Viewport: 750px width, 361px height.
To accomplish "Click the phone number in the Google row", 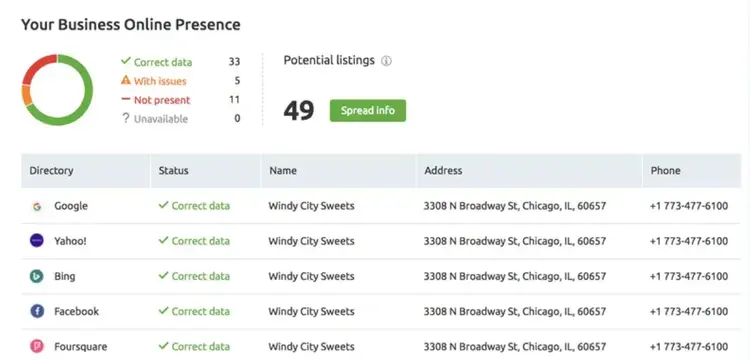I will (689, 206).
